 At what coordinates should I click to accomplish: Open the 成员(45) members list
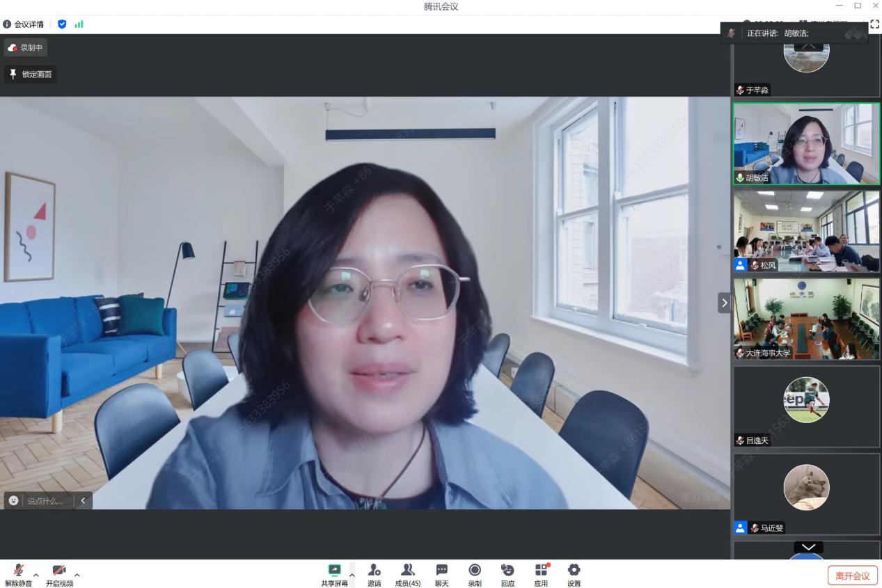(x=407, y=575)
